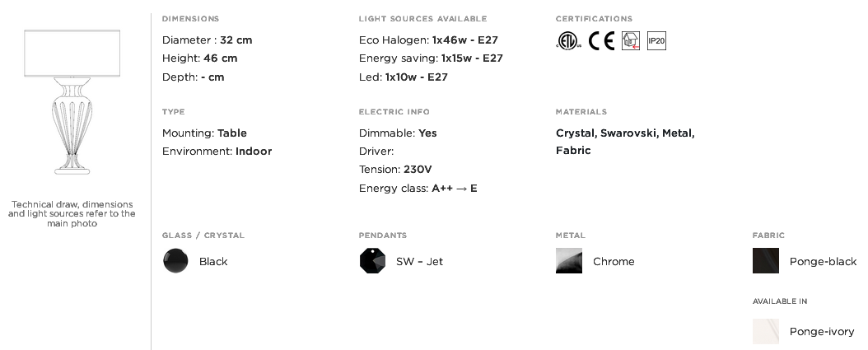Click the Chrome metal label
The image size is (868, 350).
click(x=614, y=261)
